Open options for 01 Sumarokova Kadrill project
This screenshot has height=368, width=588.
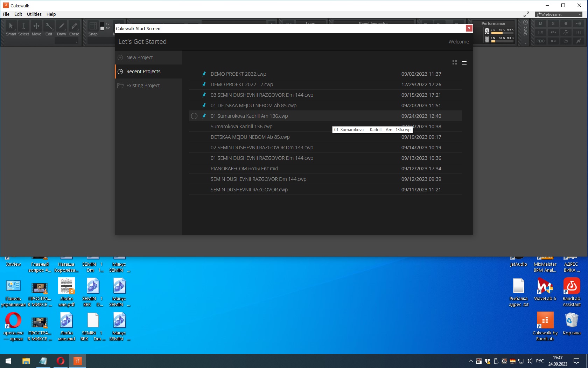[194, 116]
